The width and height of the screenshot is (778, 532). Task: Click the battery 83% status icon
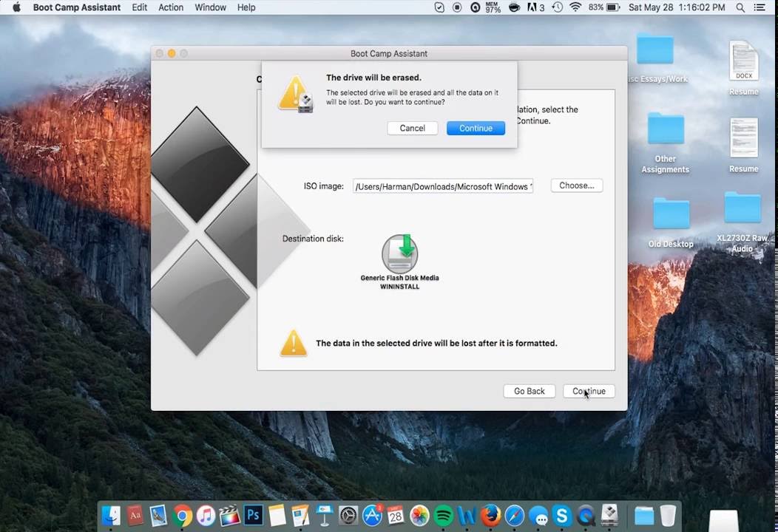coord(604,7)
